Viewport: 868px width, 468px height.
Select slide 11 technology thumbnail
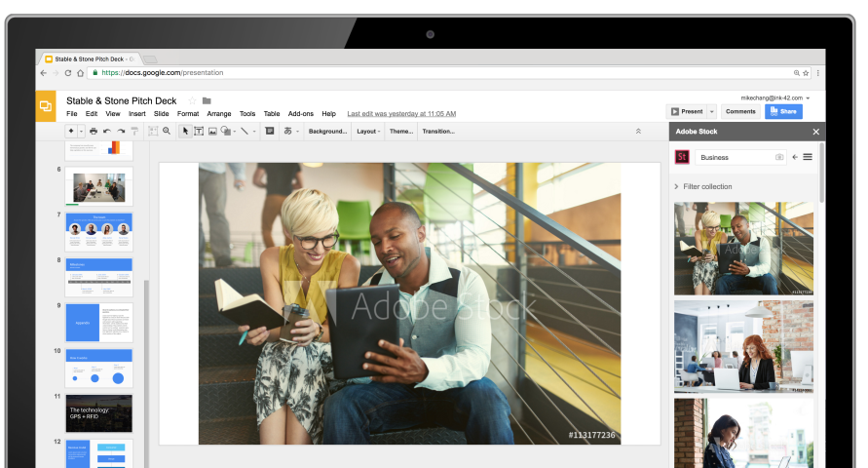[99, 413]
